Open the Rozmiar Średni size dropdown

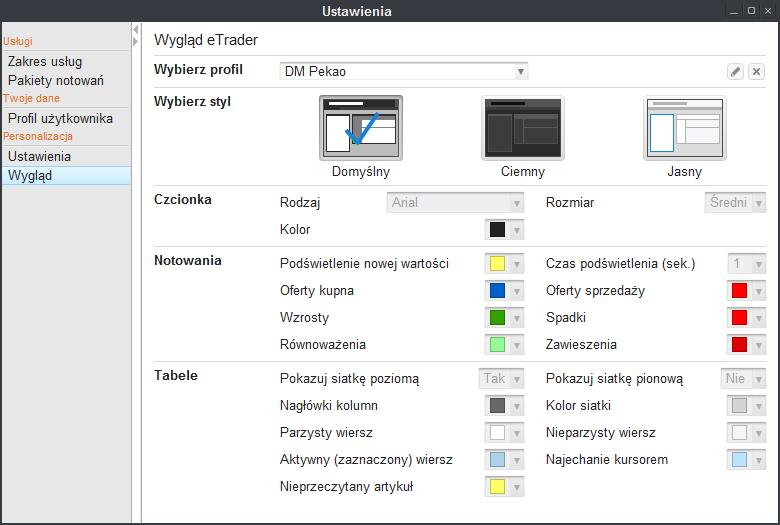(735, 203)
